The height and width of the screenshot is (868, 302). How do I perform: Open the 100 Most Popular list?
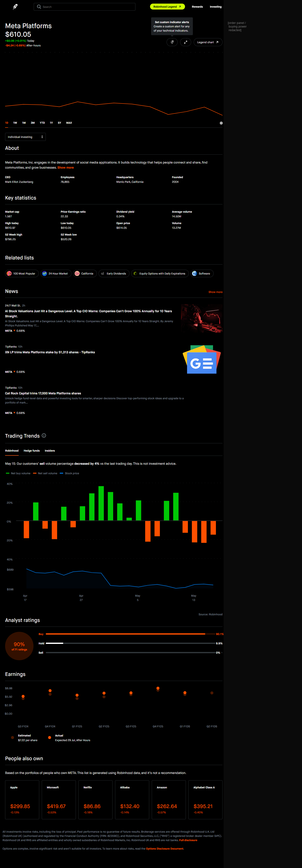22,274
